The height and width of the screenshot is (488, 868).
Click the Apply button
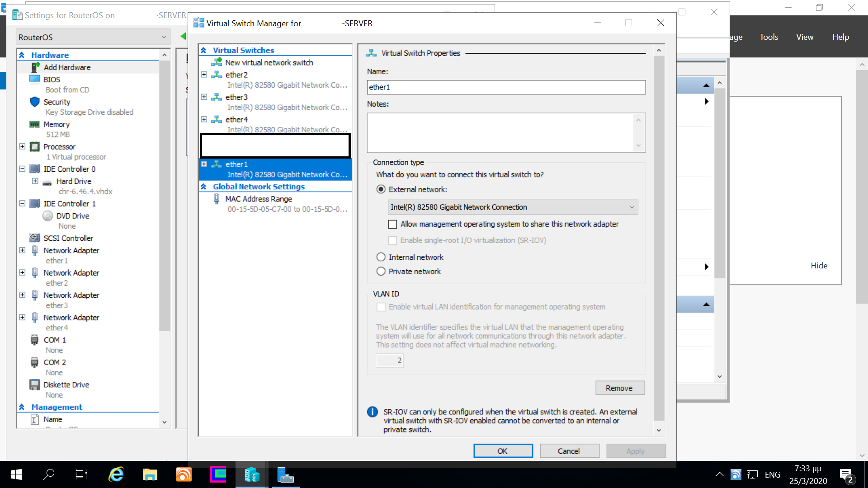click(x=636, y=451)
